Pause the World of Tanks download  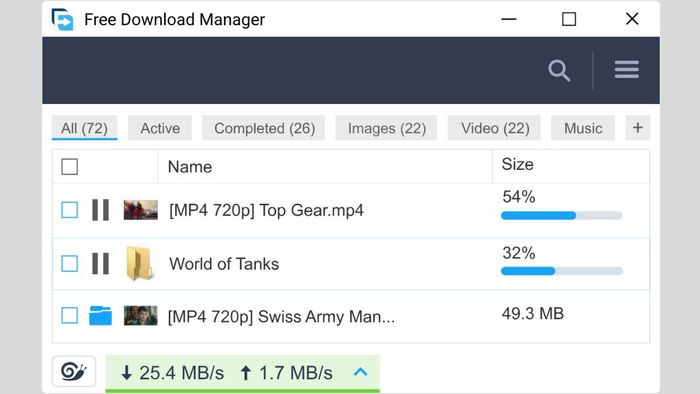pyautogui.click(x=100, y=263)
